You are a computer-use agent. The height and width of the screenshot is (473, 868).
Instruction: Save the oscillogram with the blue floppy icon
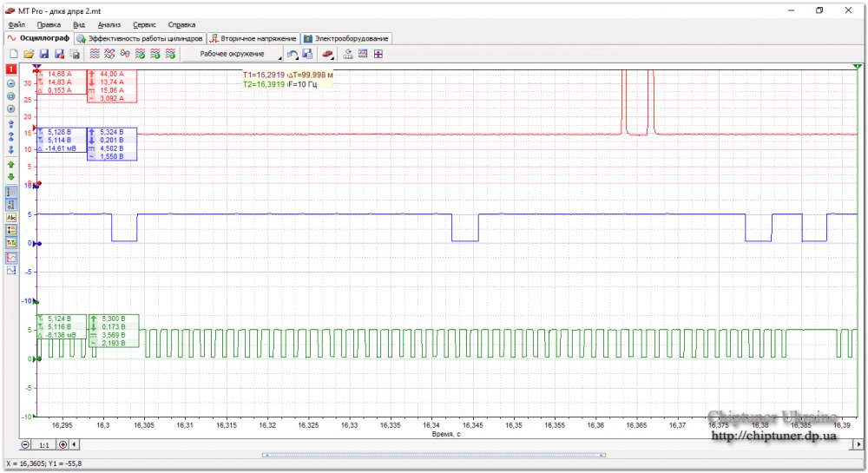tap(44, 54)
